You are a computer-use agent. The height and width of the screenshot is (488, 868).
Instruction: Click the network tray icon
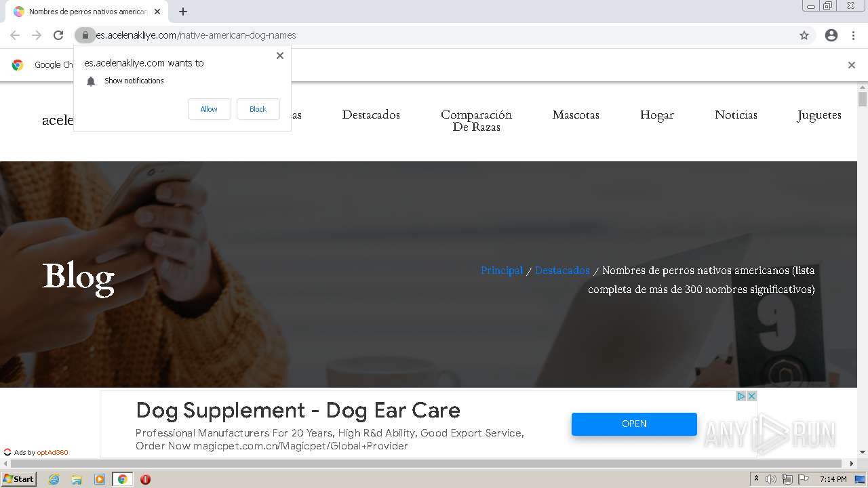tap(787, 479)
